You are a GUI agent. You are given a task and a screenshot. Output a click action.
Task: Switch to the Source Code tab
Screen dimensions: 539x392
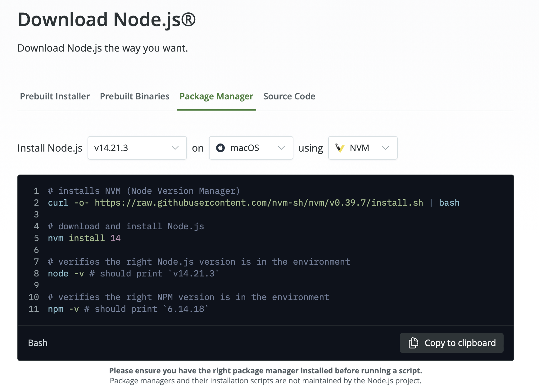[289, 96]
